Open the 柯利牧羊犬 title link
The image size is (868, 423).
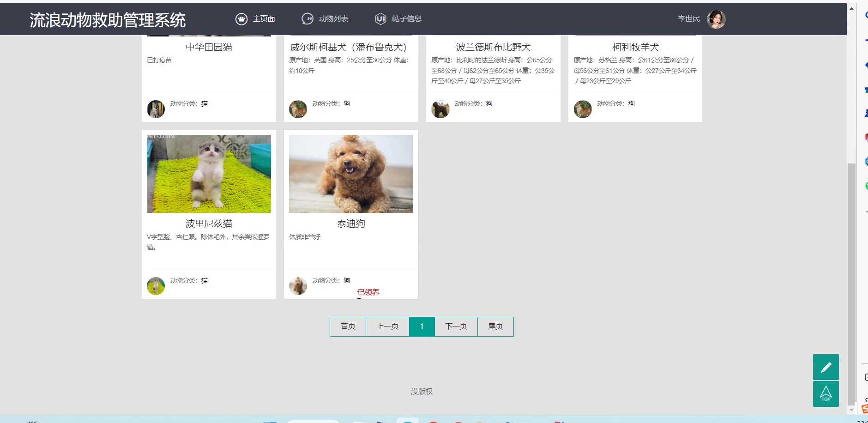point(635,47)
